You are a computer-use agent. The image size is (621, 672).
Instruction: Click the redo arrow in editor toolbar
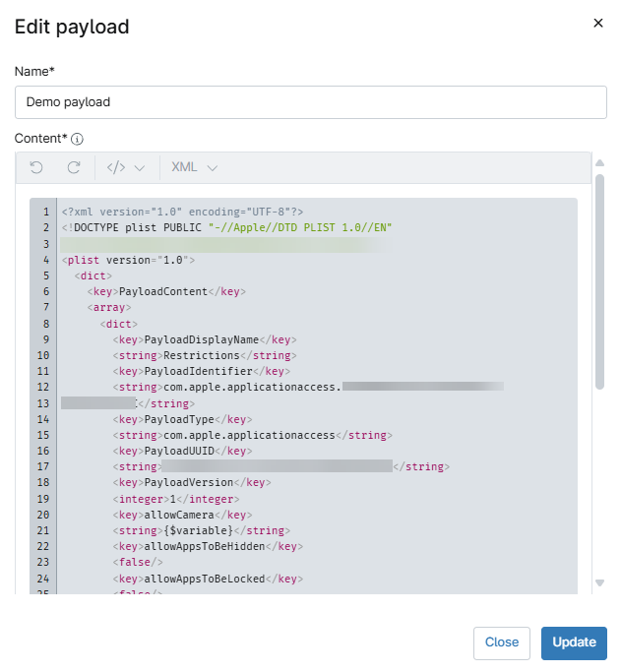(74, 167)
